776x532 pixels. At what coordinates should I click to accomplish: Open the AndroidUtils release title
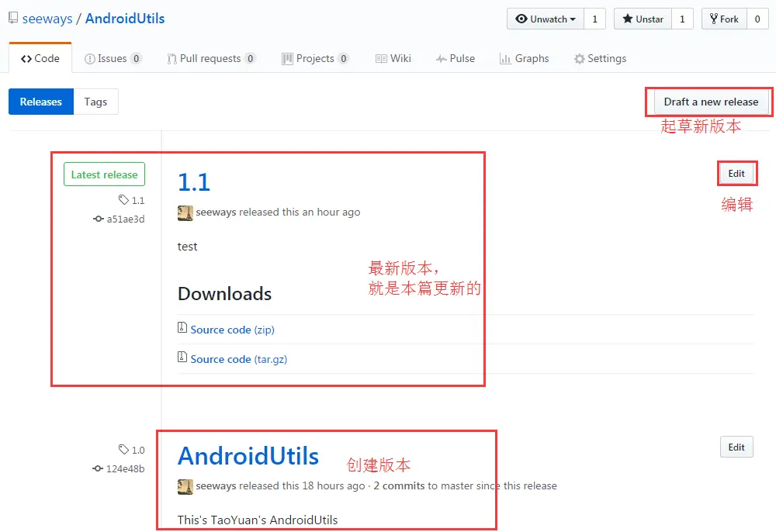(x=248, y=456)
